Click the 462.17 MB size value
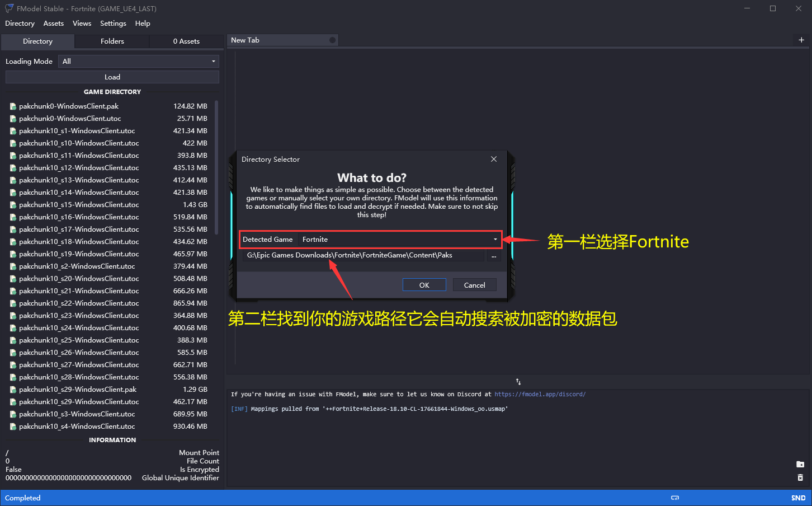 [190, 402]
